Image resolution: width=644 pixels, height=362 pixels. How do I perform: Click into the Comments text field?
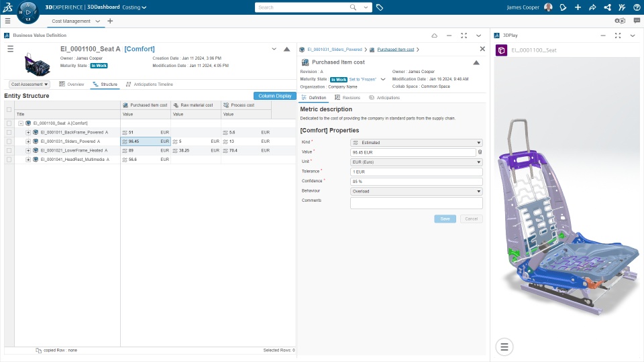(x=416, y=203)
